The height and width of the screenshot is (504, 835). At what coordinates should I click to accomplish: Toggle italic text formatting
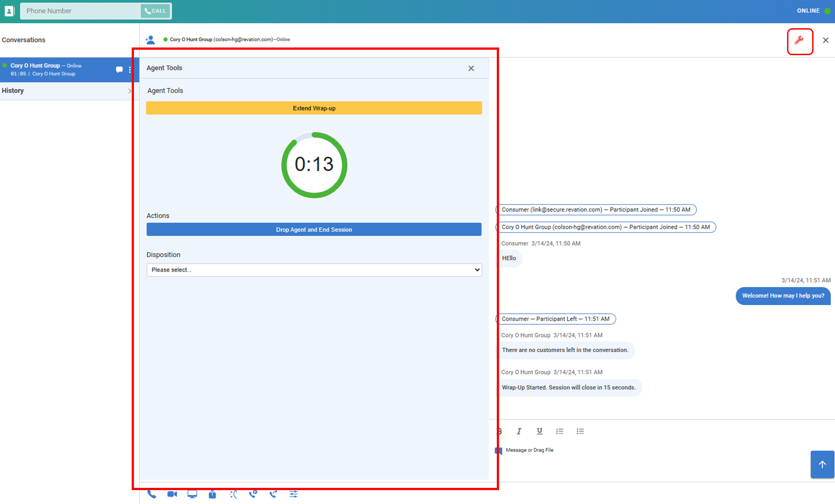[519, 431]
